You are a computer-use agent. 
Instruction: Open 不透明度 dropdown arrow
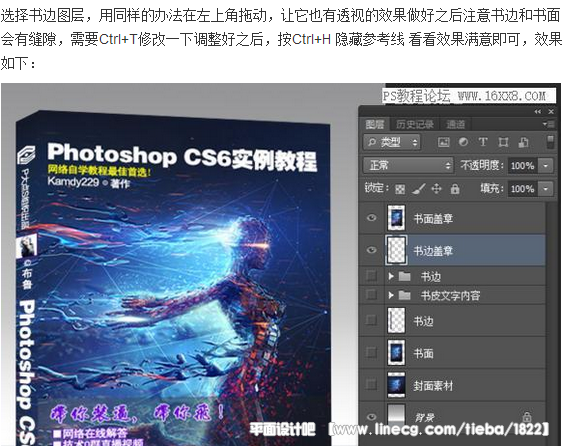[546, 166]
